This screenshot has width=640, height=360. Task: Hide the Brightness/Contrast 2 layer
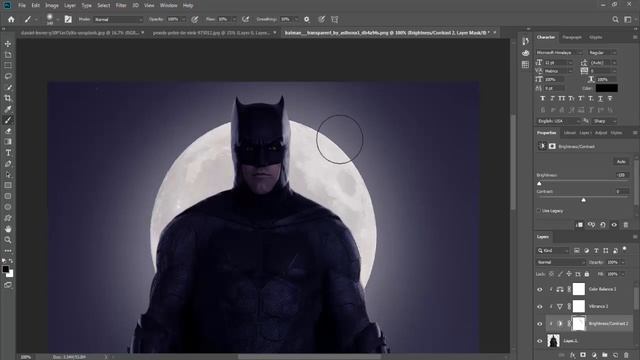click(x=540, y=324)
